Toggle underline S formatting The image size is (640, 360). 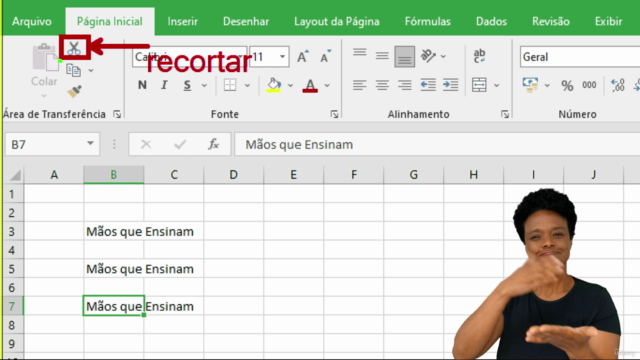click(x=187, y=85)
